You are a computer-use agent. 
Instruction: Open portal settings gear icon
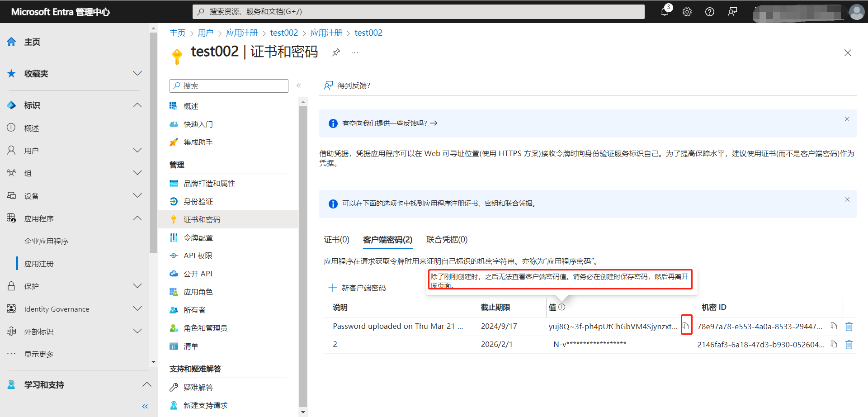click(687, 12)
